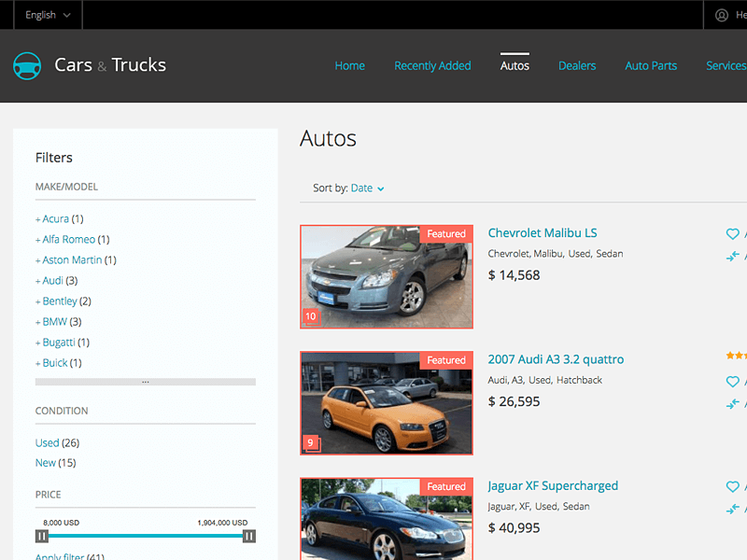Click compare arrows icon for Chevrolet Malibu LS
This screenshot has height=560, width=747.
click(x=732, y=256)
